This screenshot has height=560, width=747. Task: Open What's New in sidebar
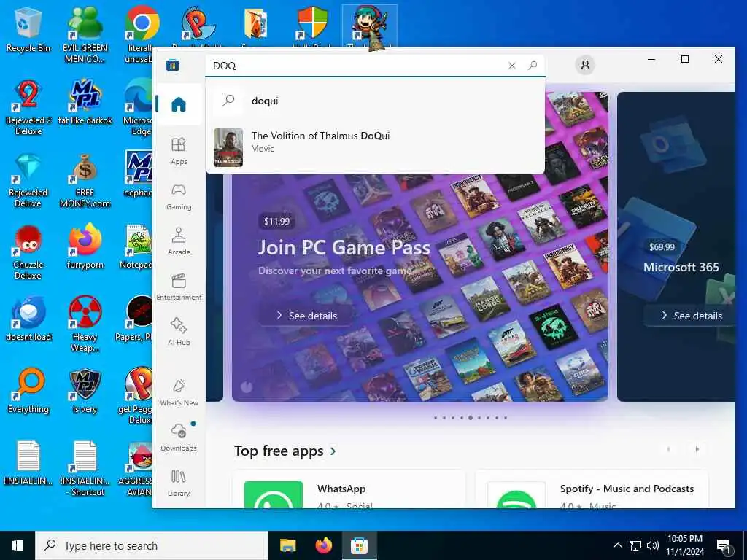click(x=179, y=393)
